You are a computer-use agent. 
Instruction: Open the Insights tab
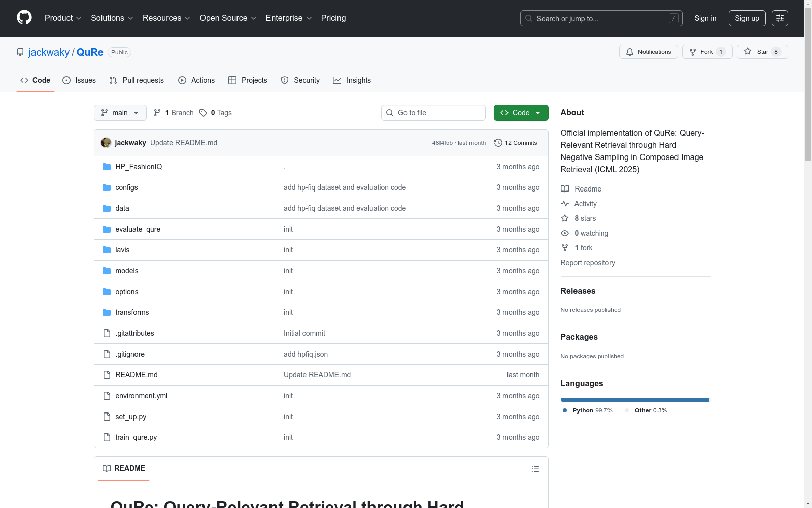352,80
